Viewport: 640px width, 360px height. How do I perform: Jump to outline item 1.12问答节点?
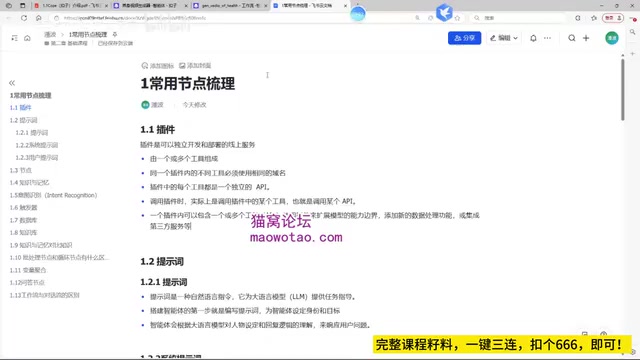click(x=27, y=282)
